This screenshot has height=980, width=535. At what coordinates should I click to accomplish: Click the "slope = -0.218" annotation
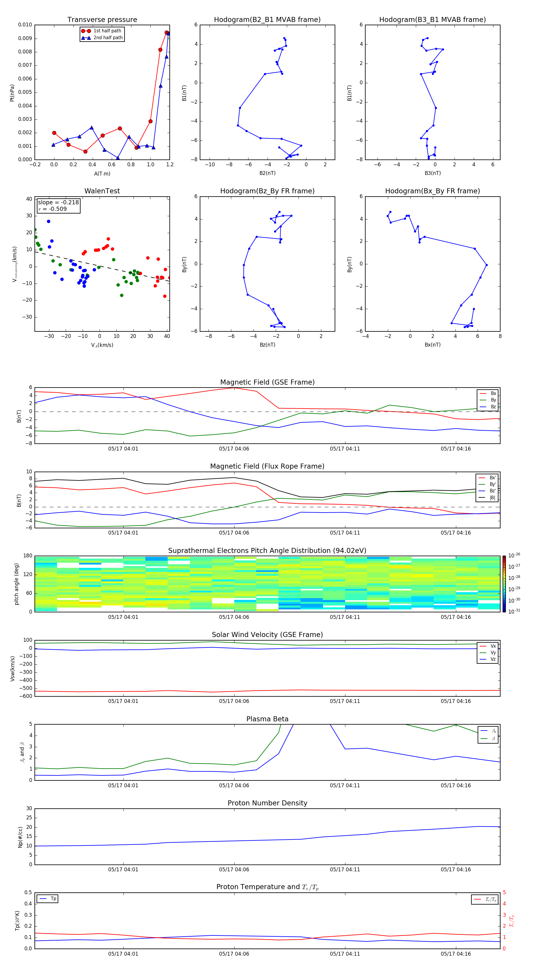[x=58, y=203]
